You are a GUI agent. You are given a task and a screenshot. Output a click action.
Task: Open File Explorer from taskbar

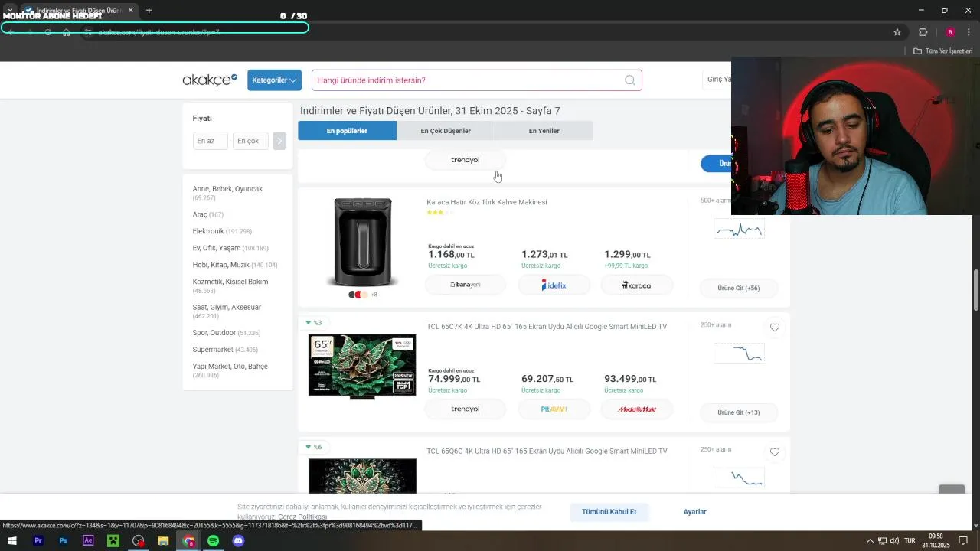(163, 541)
